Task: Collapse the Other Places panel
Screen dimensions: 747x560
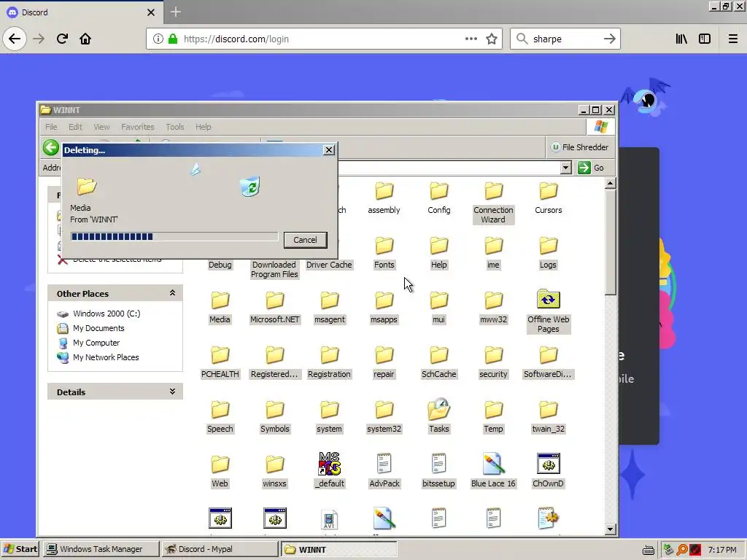Action: pos(172,293)
